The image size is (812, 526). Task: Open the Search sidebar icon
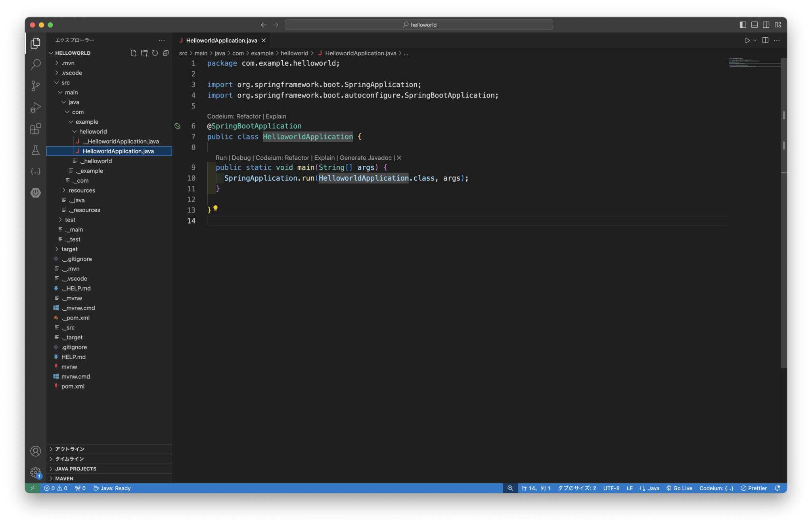[36, 64]
